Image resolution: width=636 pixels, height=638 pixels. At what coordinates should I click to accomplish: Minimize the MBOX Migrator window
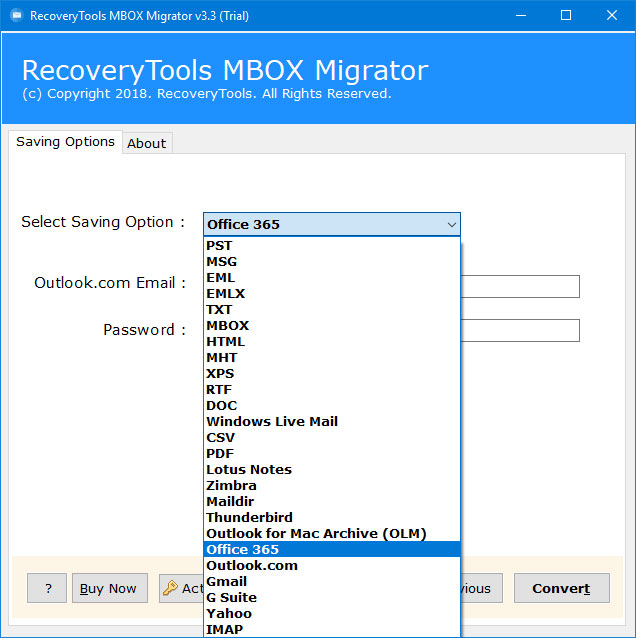tap(521, 15)
